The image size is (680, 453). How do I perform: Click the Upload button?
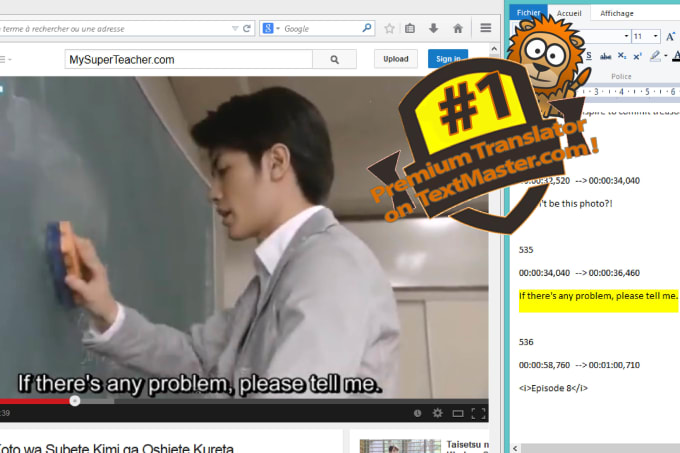(x=396, y=59)
